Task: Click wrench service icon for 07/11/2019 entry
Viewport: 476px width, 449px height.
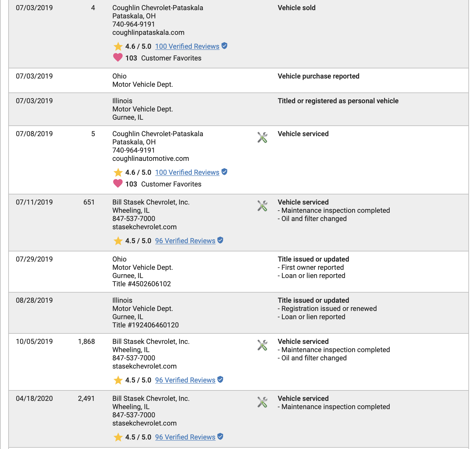Action: click(262, 206)
